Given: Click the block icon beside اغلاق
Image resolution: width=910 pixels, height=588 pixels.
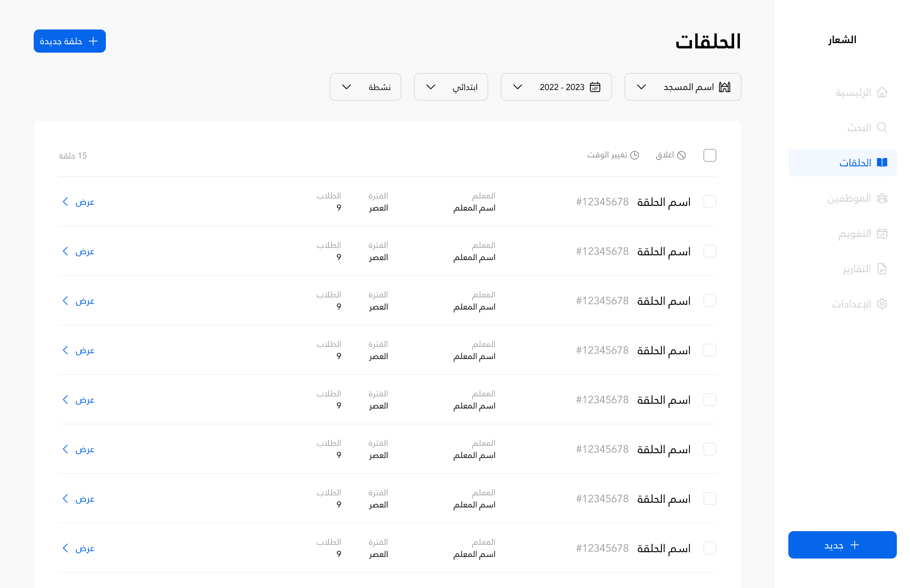Looking at the screenshot, I should coord(681,155).
